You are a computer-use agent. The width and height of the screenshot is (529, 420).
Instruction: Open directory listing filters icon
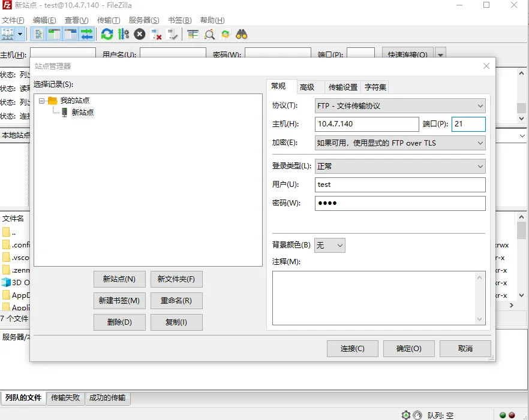[193, 34]
